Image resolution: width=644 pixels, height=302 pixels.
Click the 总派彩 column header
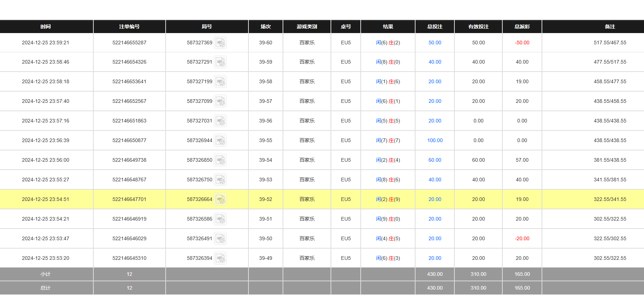[x=522, y=27]
